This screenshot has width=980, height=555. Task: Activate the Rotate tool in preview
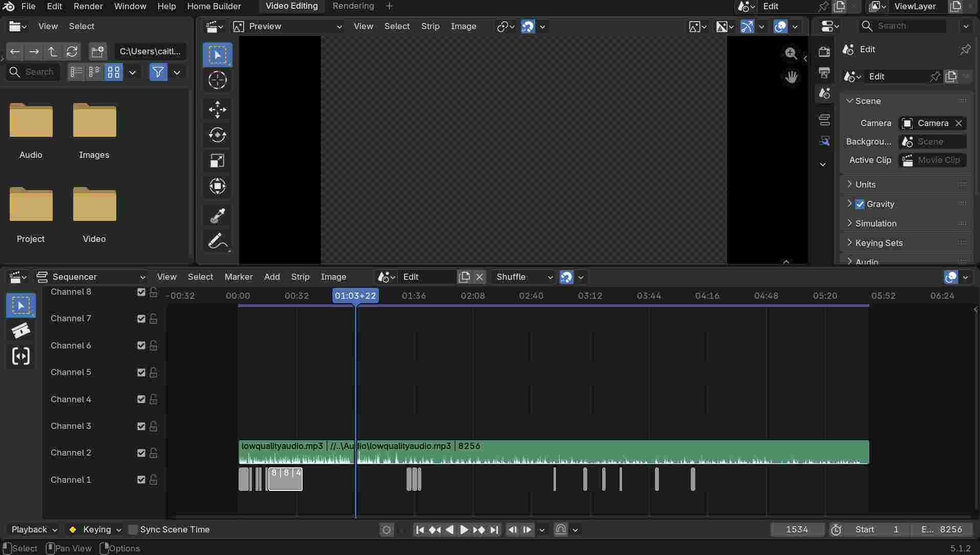tap(217, 135)
